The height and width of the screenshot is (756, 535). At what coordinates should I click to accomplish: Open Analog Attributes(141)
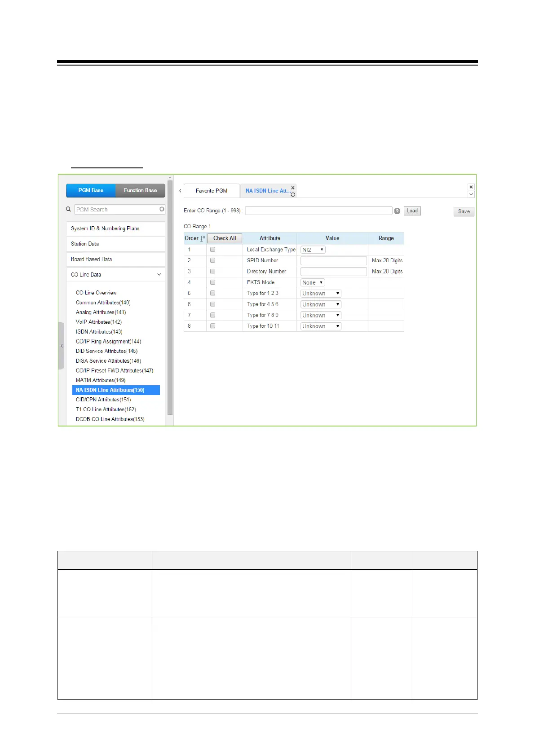(x=101, y=312)
